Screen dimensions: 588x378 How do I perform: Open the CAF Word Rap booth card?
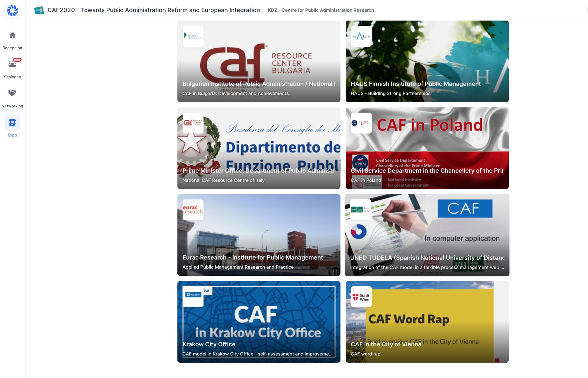pos(427,322)
